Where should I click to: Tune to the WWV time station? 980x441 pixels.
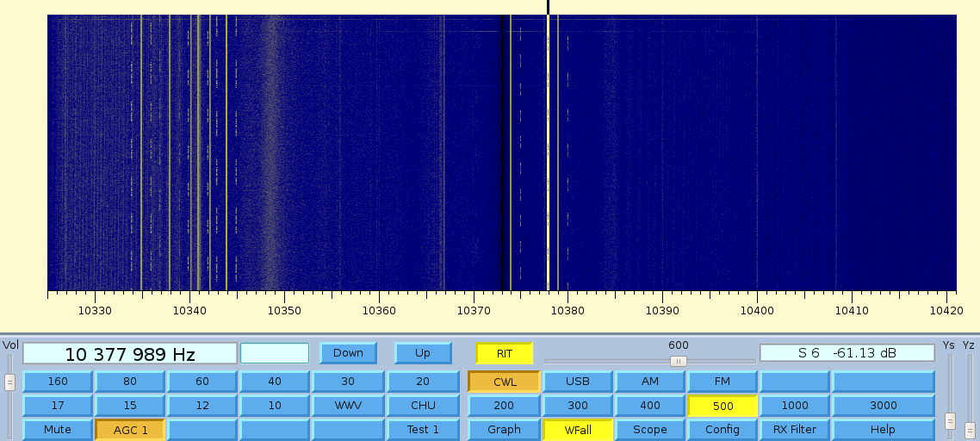coord(348,406)
